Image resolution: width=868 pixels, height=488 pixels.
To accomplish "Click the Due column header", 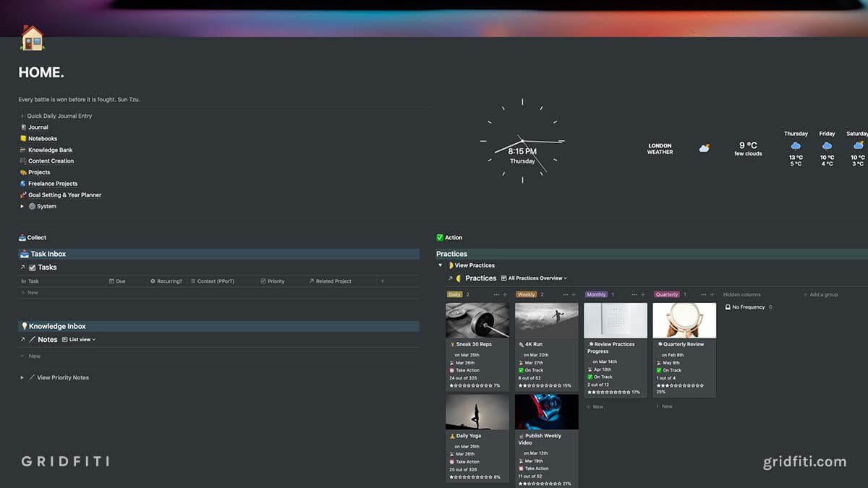I will pyautogui.click(x=117, y=281).
